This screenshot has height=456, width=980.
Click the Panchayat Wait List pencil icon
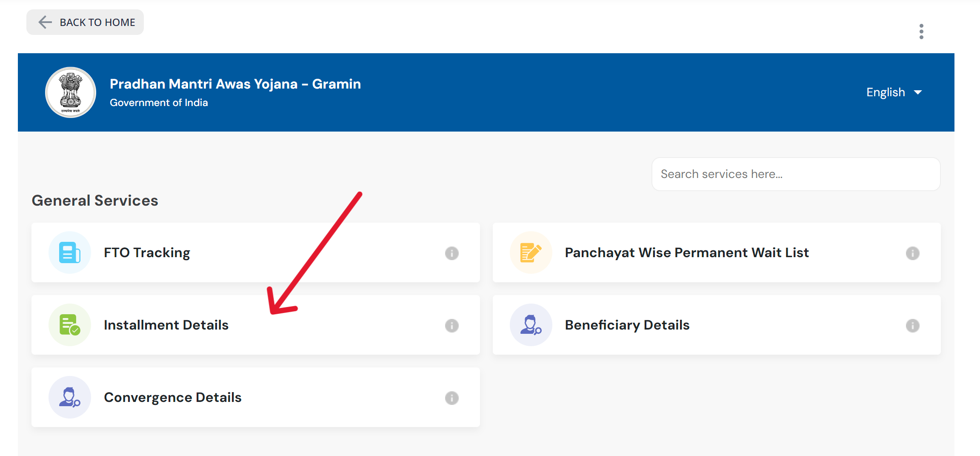click(531, 252)
